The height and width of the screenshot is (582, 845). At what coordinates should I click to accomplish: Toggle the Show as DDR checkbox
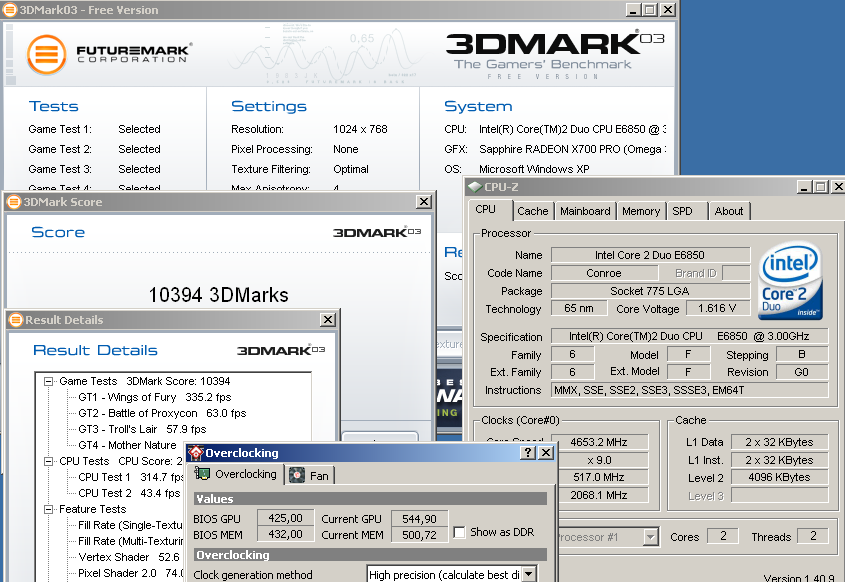(x=459, y=532)
